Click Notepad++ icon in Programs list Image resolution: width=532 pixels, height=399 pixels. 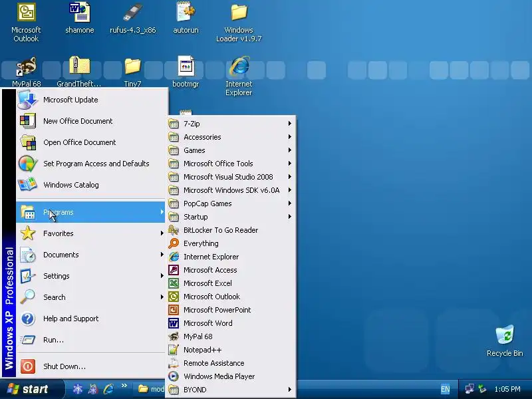pyautogui.click(x=174, y=350)
